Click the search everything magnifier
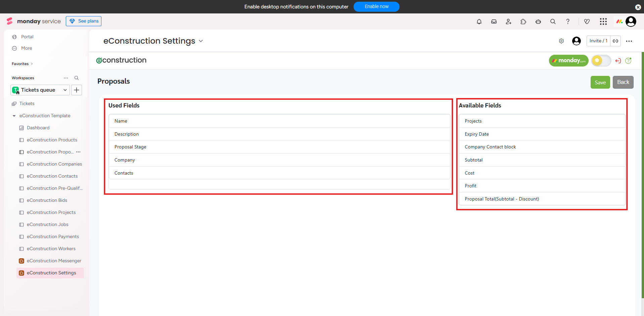This screenshot has width=644, height=316. pos(553,21)
